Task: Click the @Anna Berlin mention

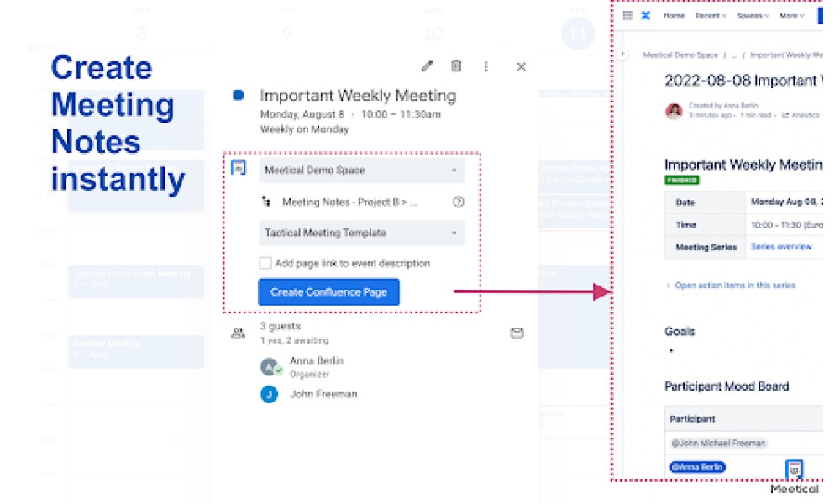Action: (x=697, y=467)
